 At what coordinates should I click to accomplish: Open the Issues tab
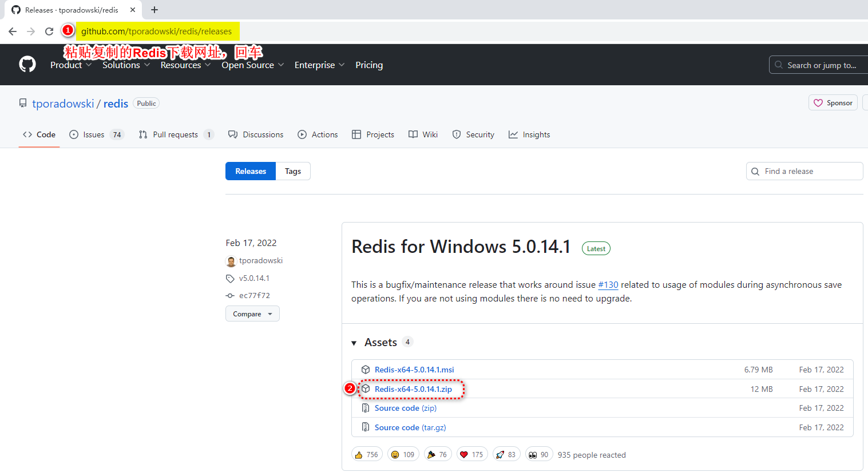click(x=97, y=134)
